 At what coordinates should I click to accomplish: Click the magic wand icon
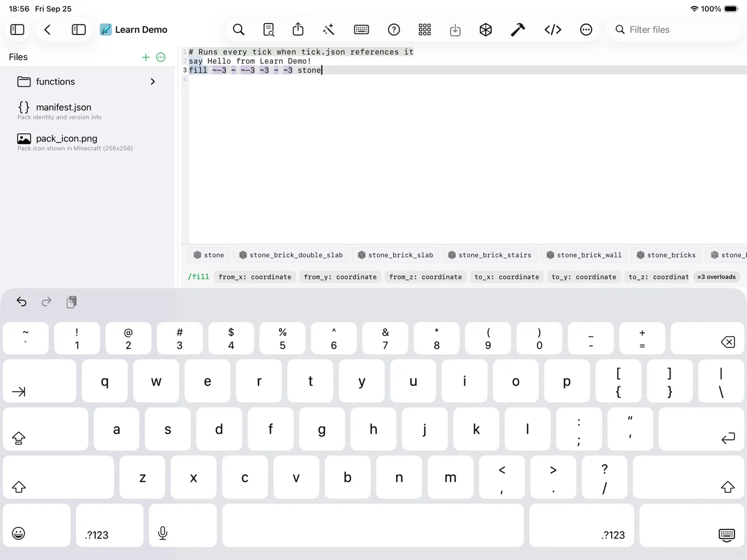tap(329, 29)
